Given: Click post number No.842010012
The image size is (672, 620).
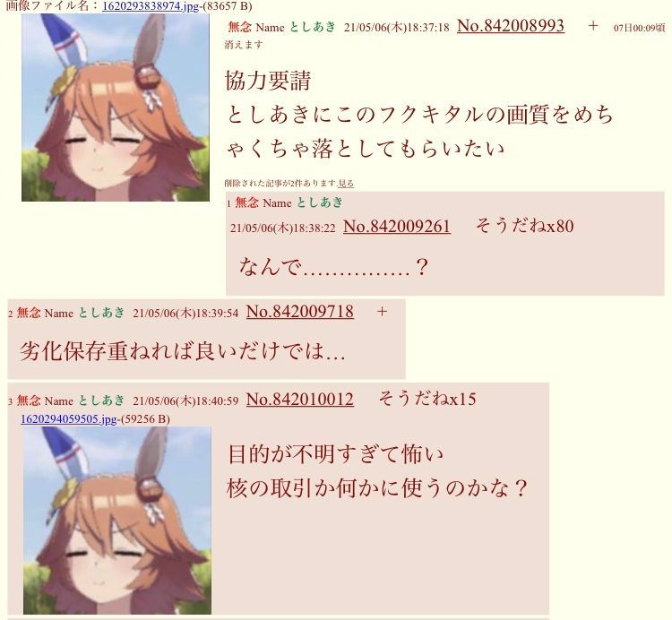Looking at the screenshot, I should coord(300,400).
